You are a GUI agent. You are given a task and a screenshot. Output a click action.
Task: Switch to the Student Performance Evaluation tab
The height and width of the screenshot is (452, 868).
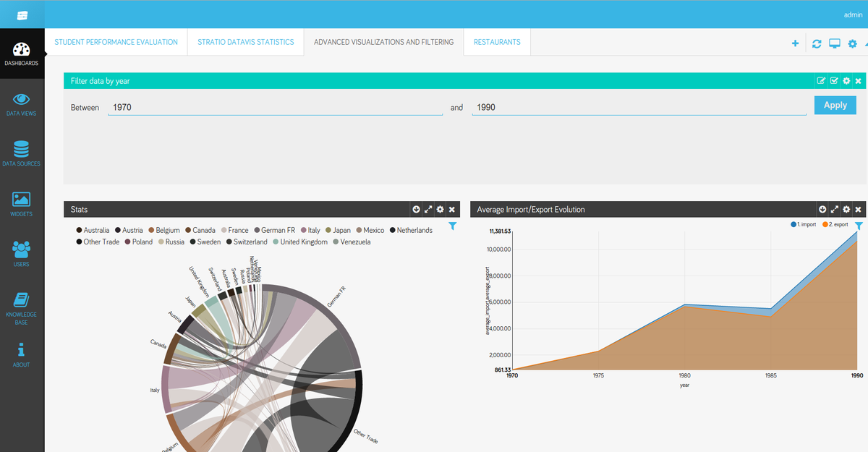click(x=116, y=42)
